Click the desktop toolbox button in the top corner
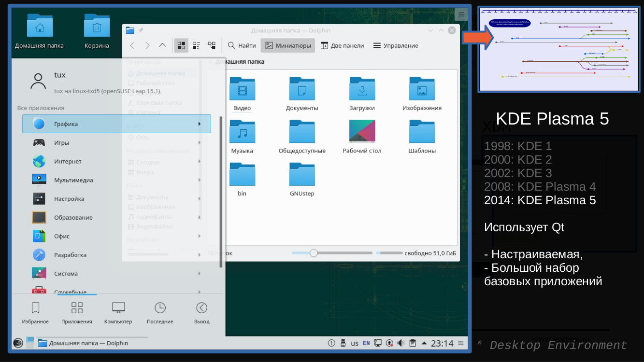The height and width of the screenshot is (362, 644). [461, 14]
